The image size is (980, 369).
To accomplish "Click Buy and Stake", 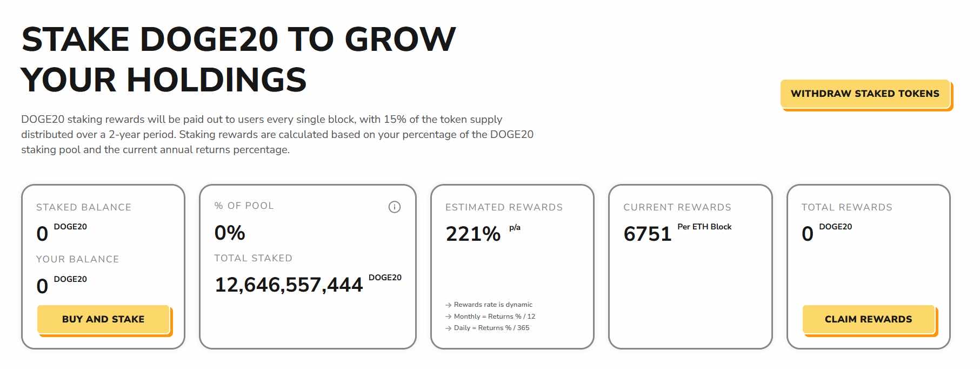I will coord(103,319).
